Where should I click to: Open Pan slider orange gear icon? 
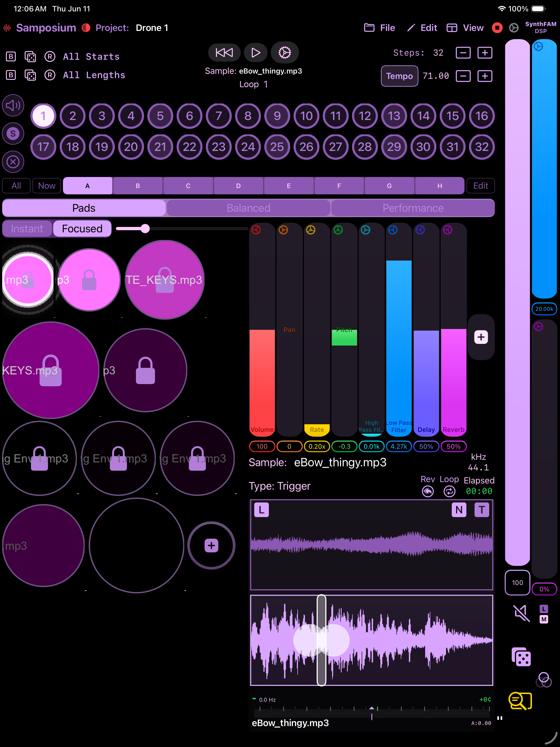coord(283,230)
